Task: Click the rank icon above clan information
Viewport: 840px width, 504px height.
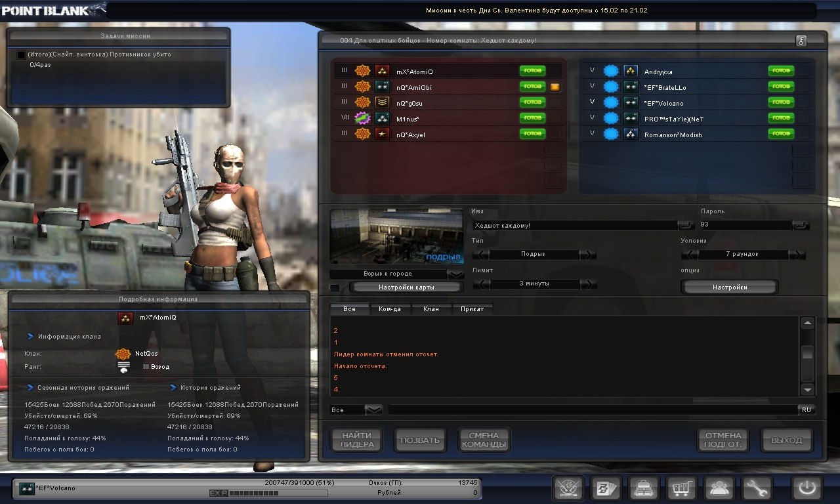Action: pyautogui.click(x=125, y=318)
